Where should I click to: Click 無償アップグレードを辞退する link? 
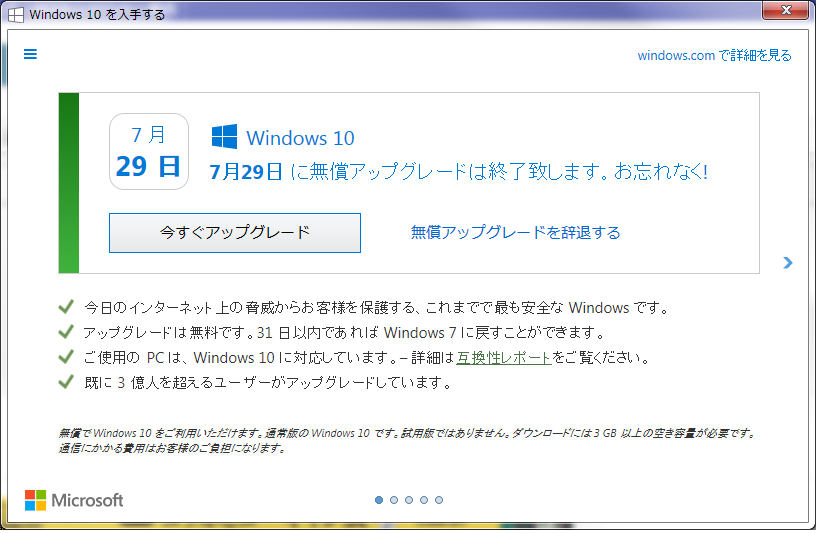[516, 232]
